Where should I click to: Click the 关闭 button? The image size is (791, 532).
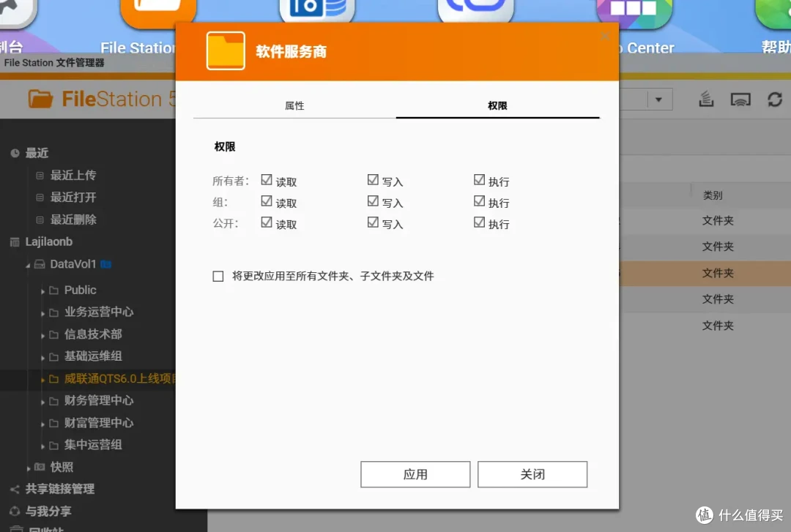pos(532,474)
